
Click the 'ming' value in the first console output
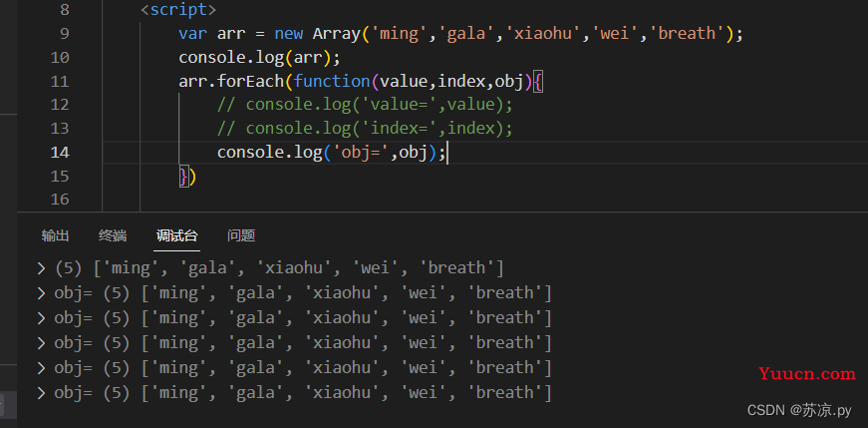click(131, 269)
